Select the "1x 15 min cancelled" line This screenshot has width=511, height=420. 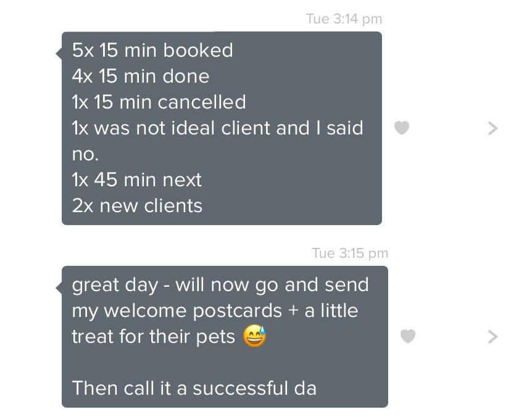pos(159,102)
